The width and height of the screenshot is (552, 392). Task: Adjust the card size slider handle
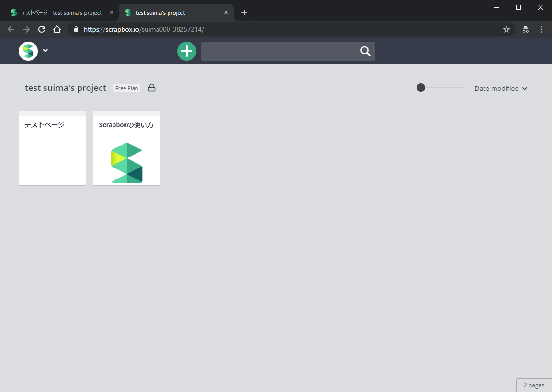tap(421, 88)
